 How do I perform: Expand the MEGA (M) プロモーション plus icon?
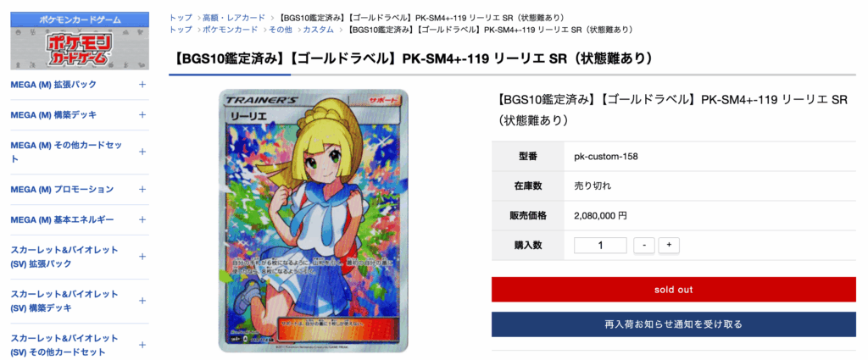point(142,190)
